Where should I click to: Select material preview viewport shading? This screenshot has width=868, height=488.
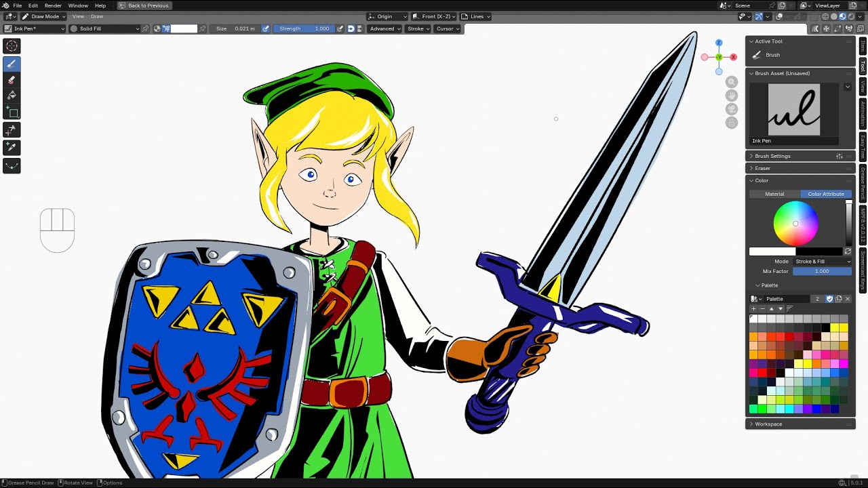(842, 17)
